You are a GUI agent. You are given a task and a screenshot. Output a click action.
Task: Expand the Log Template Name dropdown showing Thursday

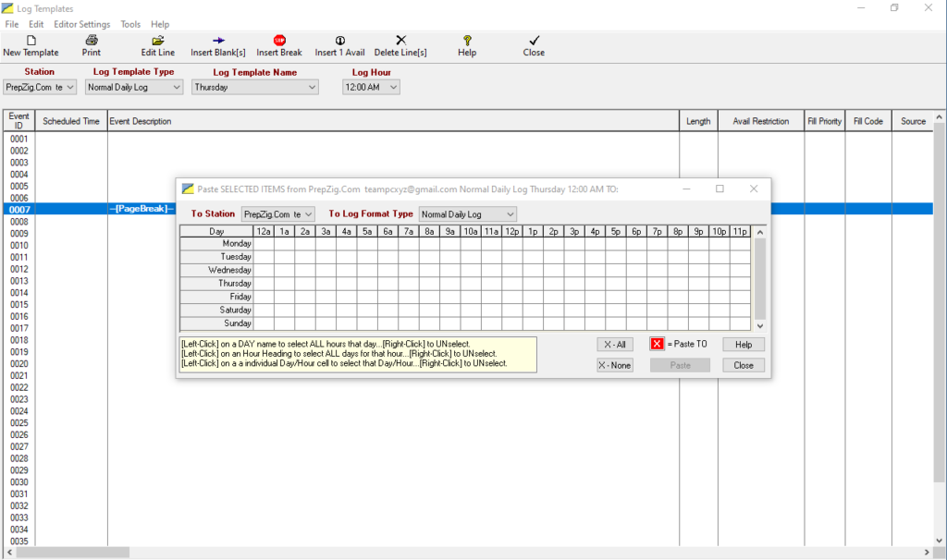pyautogui.click(x=312, y=88)
